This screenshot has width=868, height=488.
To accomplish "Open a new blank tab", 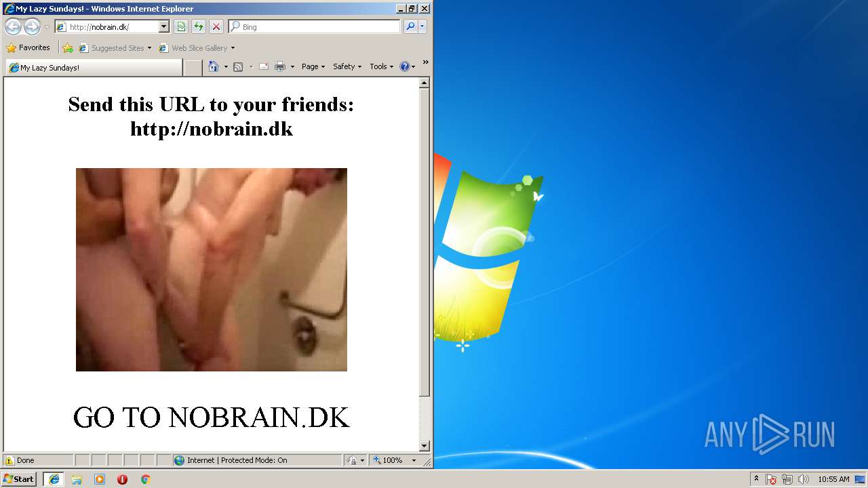I will [193, 68].
